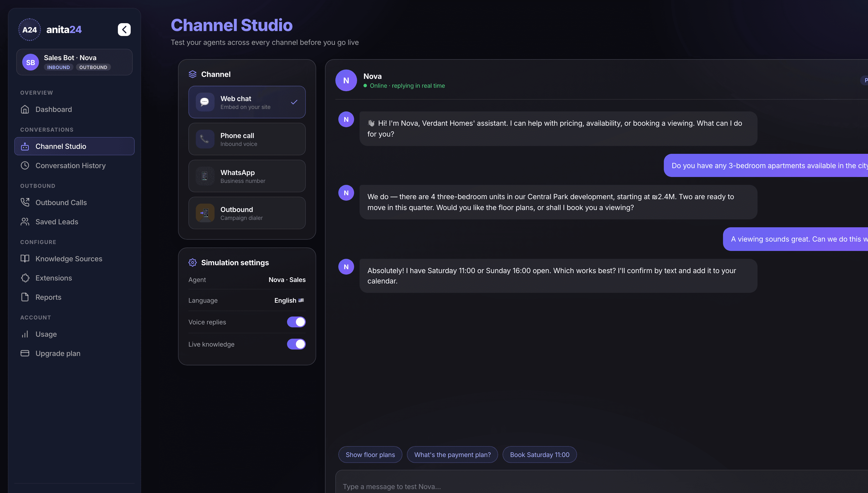Image resolution: width=868 pixels, height=493 pixels.
Task: Click the Reports document icon
Action: point(25,297)
